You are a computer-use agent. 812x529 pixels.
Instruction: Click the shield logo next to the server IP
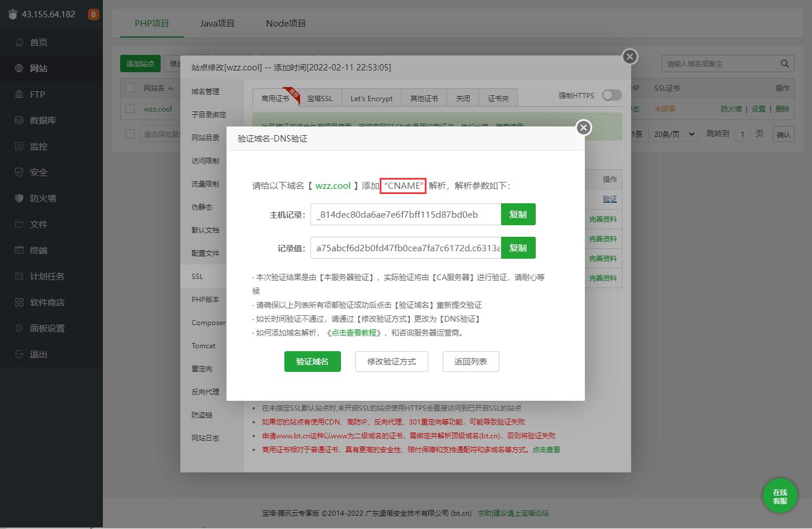(x=13, y=14)
